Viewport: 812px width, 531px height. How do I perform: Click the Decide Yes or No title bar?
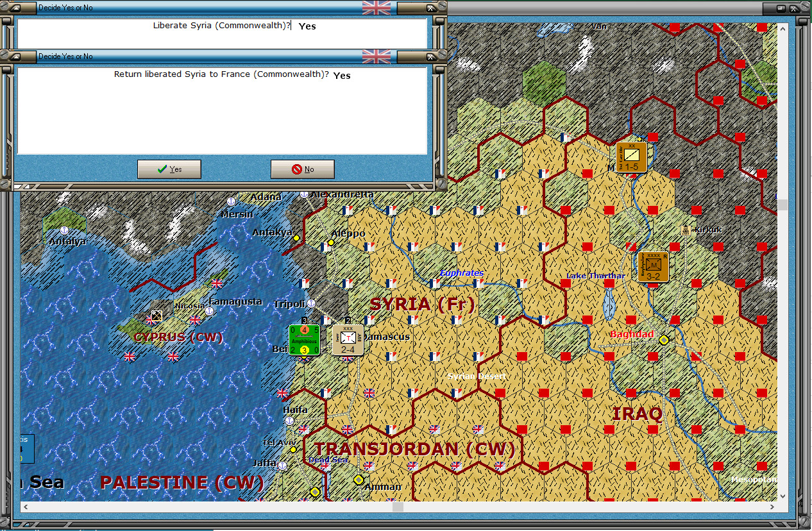coord(192,56)
